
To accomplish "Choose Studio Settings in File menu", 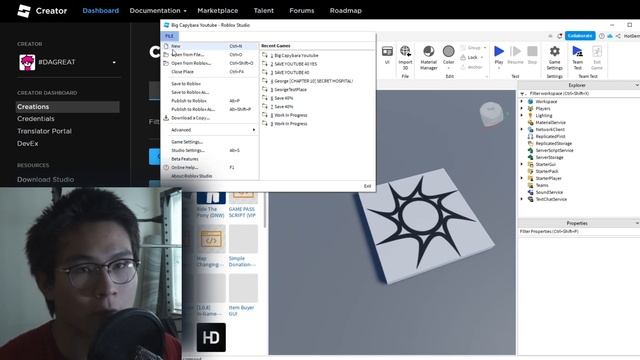I will [210, 150].
